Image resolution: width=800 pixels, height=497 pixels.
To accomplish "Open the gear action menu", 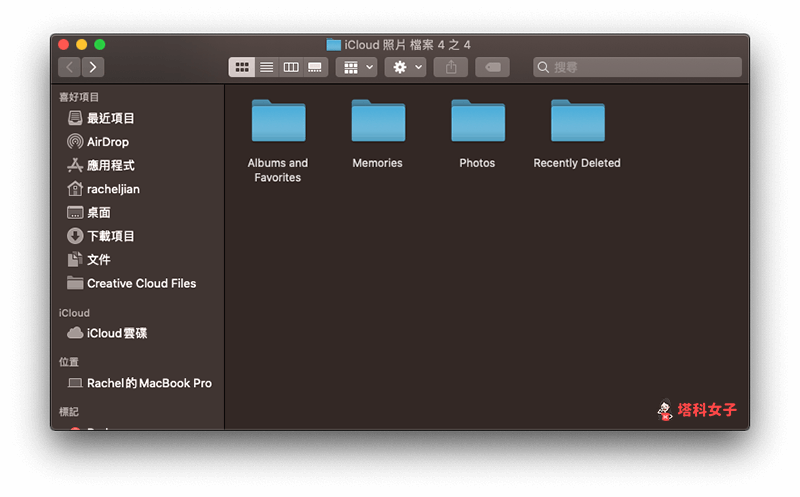I will tap(406, 67).
